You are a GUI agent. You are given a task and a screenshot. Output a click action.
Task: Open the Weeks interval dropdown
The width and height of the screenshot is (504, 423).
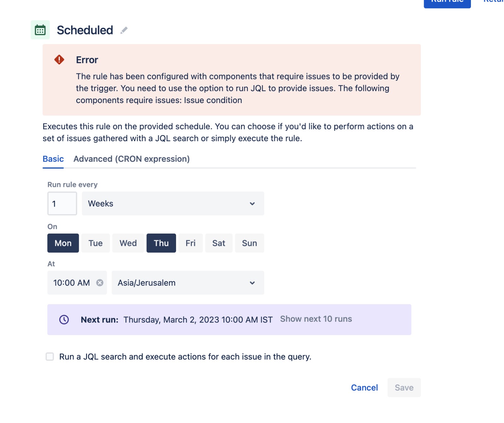click(x=173, y=204)
